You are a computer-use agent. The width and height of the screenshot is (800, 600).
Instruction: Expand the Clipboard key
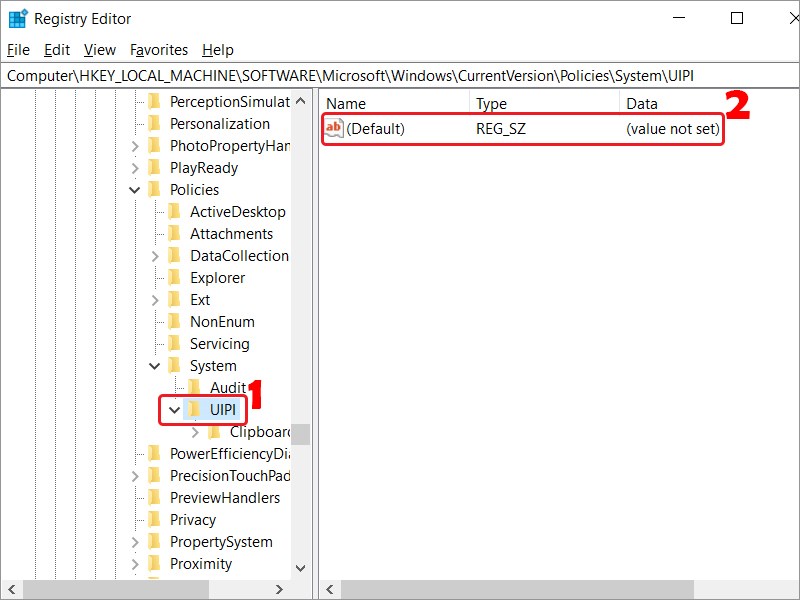195,432
